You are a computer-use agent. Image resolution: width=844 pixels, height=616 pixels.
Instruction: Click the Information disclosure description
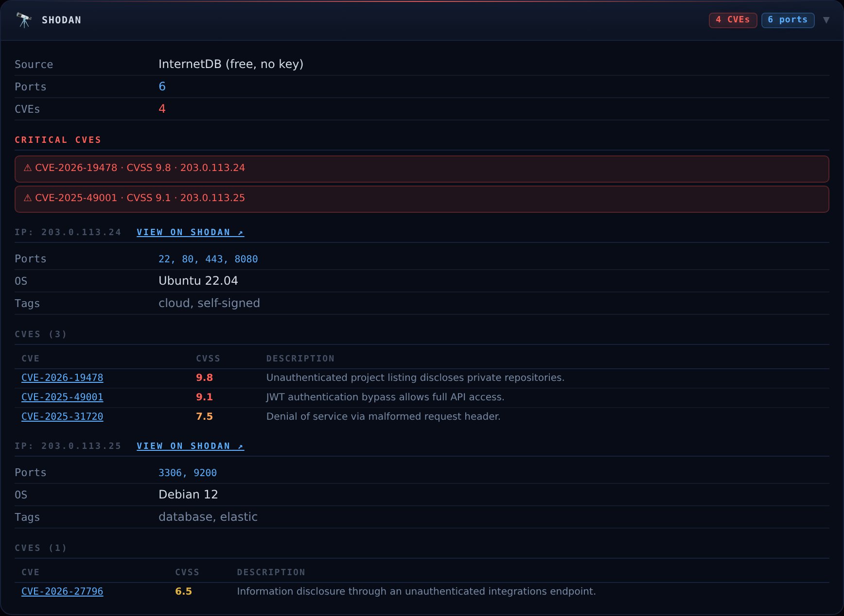pyautogui.click(x=416, y=591)
